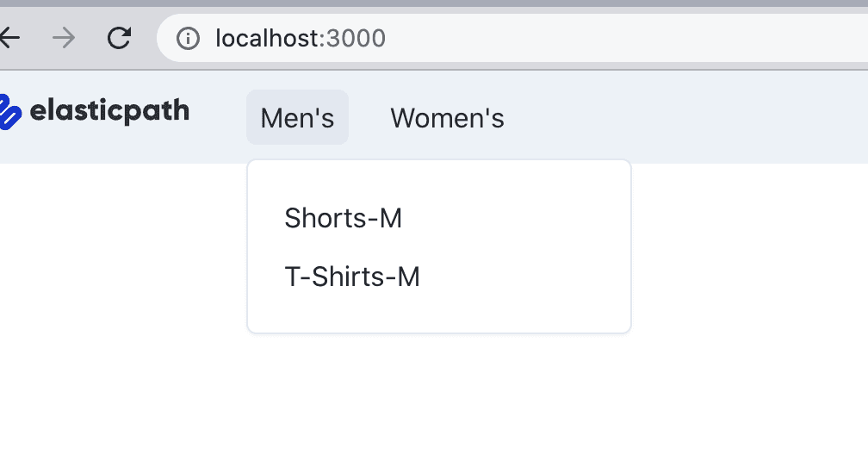Click the elasticpath wordmark text
Viewport: 868px width, 460px height.
pyautogui.click(x=109, y=112)
